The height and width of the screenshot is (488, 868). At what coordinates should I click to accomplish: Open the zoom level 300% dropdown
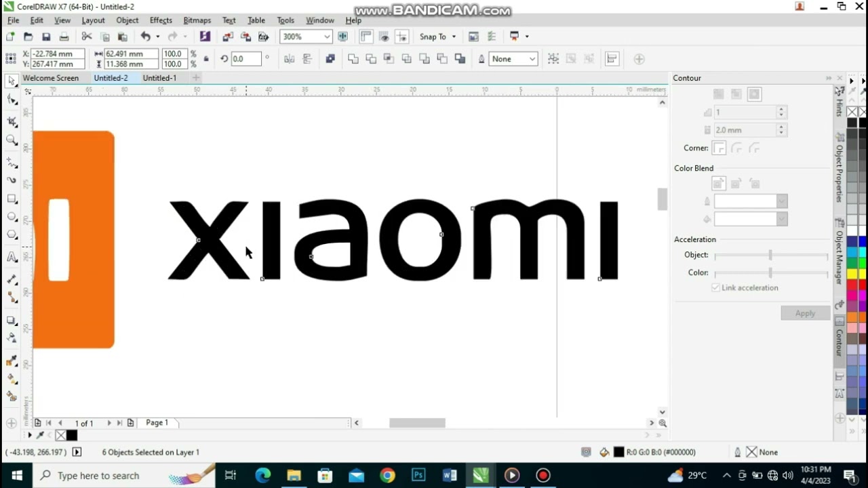pos(327,37)
